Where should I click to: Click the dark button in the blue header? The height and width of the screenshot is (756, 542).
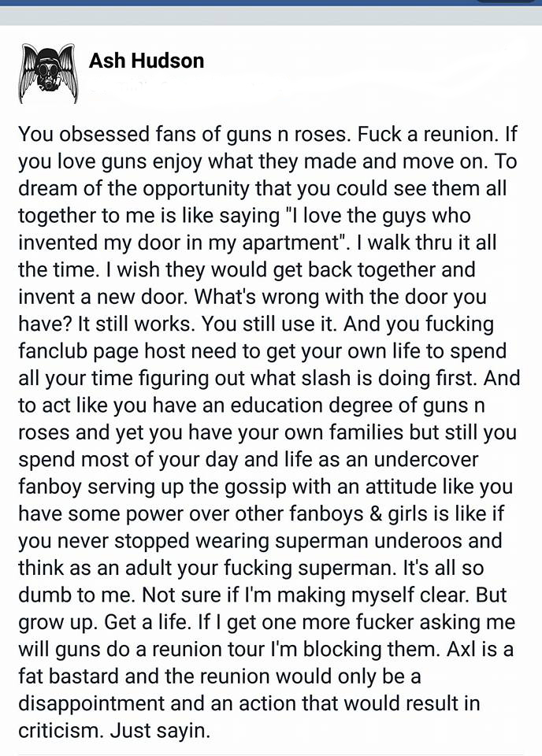point(504,2)
